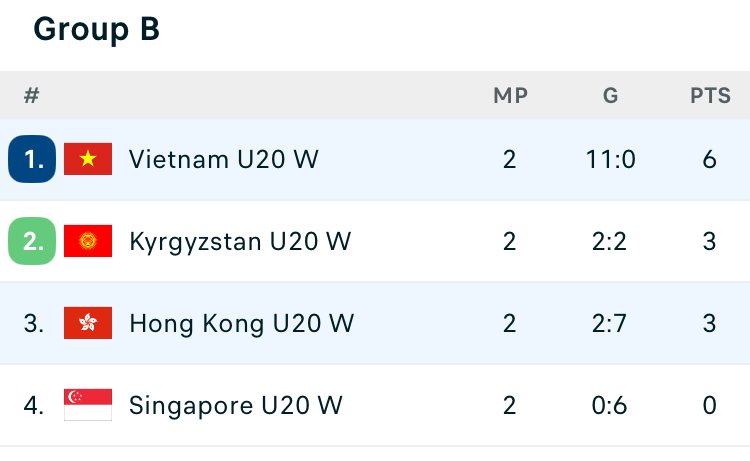Click Hong Kong's 2:7 goals value
Screen dimensions: 750x461
point(609,324)
